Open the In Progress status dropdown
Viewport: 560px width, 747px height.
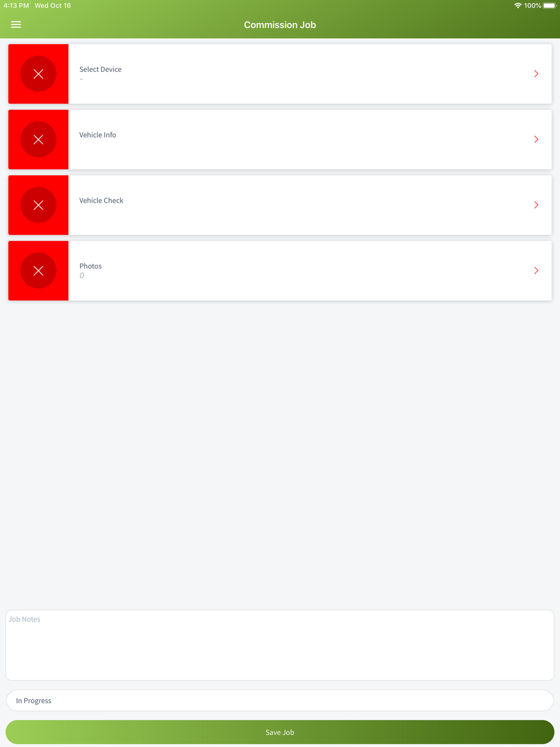tap(280, 701)
